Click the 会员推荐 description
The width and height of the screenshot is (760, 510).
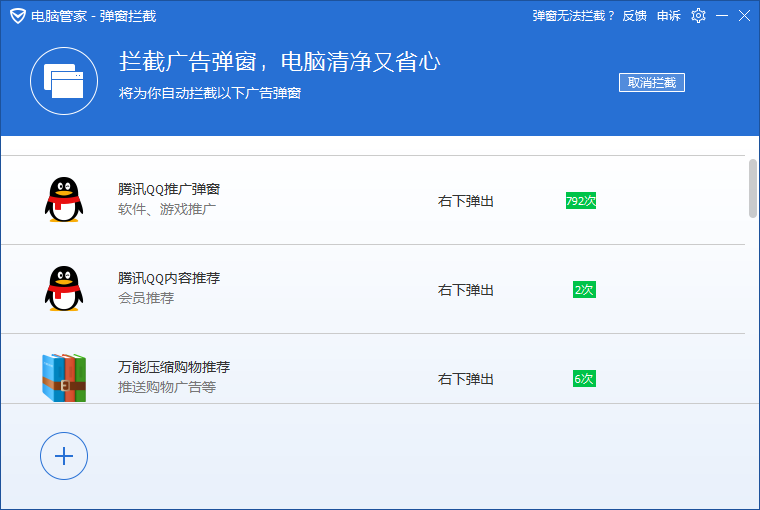point(146,298)
